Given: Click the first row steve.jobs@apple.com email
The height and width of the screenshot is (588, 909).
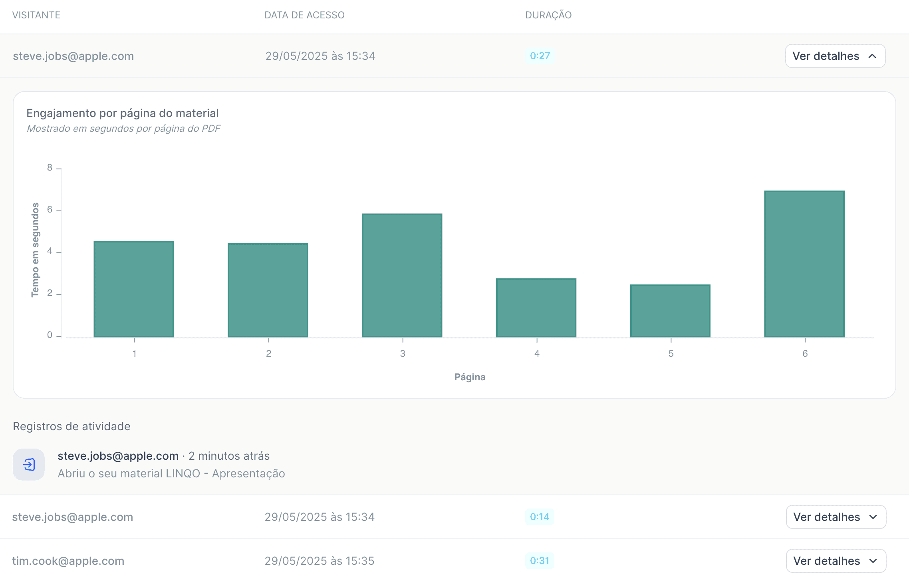Looking at the screenshot, I should (73, 56).
